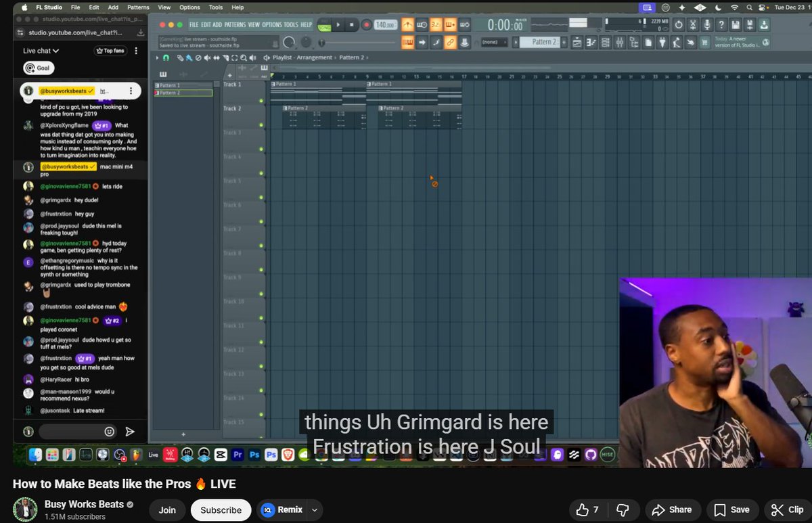The image size is (812, 523).
Task: Click the Top fans button
Action: coord(110,51)
